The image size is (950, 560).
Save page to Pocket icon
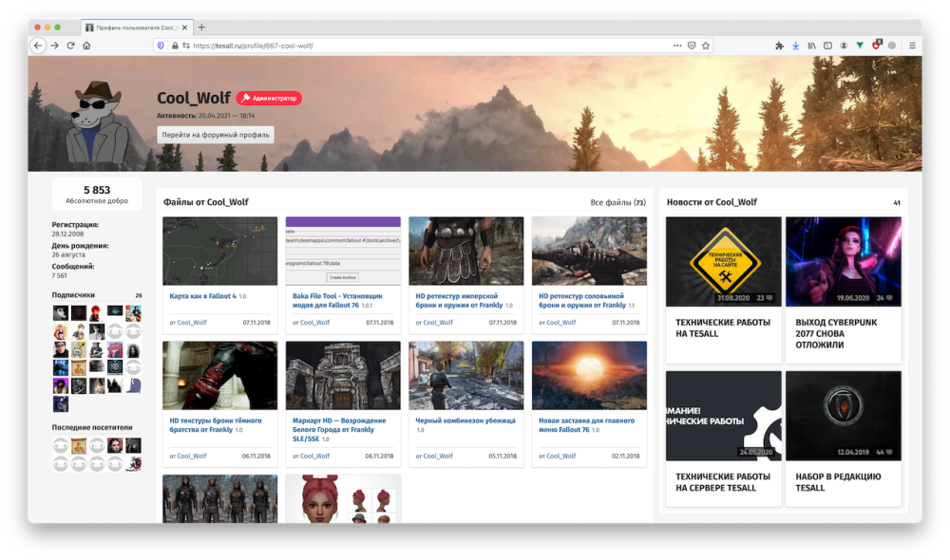click(692, 46)
